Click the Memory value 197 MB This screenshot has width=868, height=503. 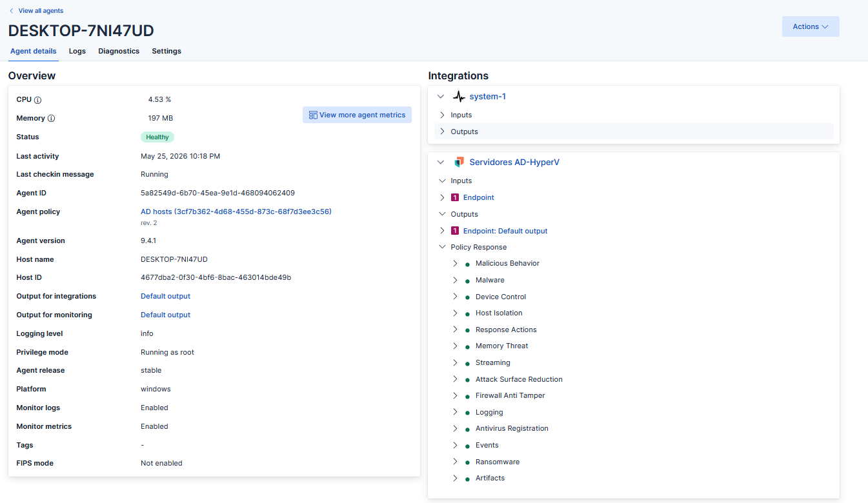161,119
